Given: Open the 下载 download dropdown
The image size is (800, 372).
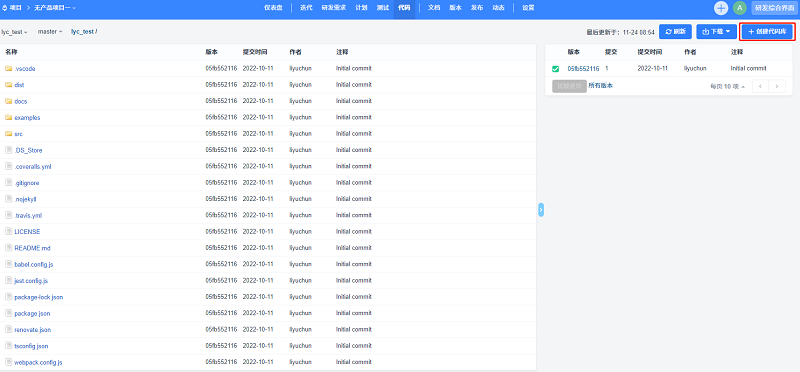Looking at the screenshot, I should click(x=716, y=32).
